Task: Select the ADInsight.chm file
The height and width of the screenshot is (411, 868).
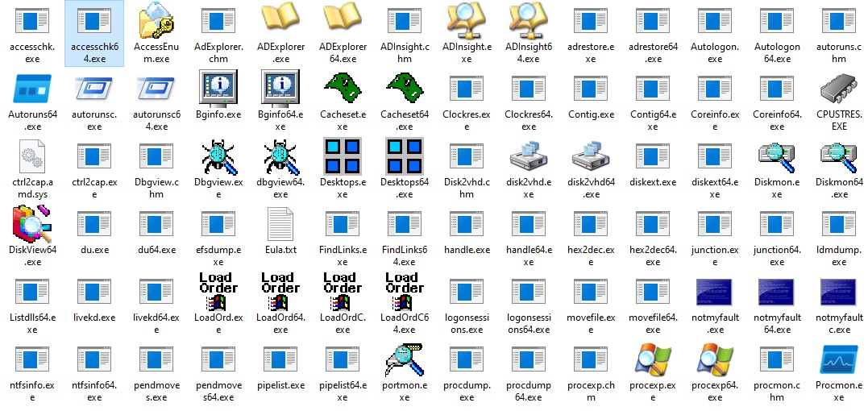Action: [405, 33]
